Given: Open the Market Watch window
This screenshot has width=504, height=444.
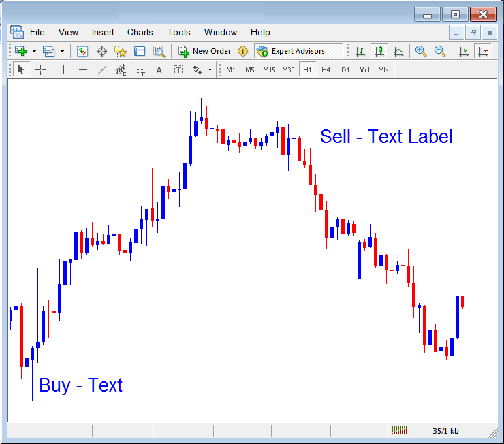Looking at the screenshot, I should pos(82,51).
